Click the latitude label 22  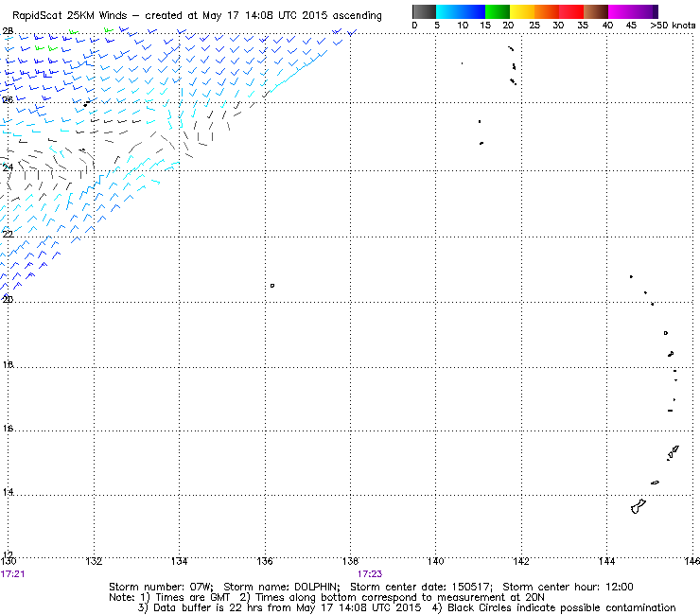pyautogui.click(x=8, y=234)
